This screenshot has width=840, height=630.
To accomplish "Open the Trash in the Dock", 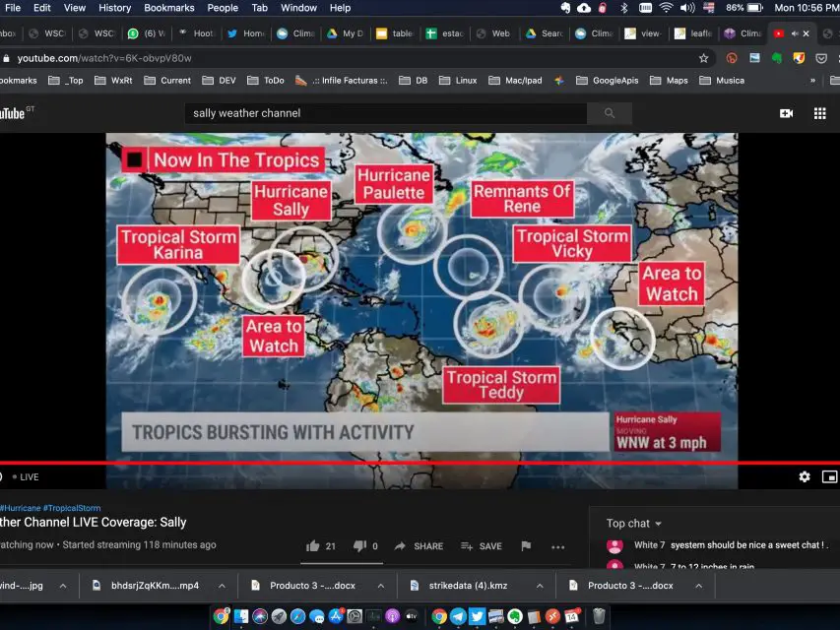I will [599, 616].
